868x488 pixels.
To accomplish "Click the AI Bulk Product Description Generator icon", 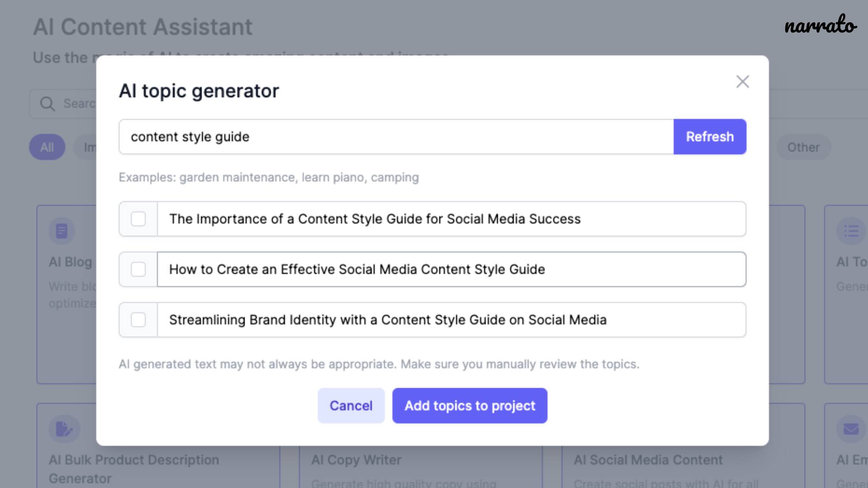I will click(64, 428).
